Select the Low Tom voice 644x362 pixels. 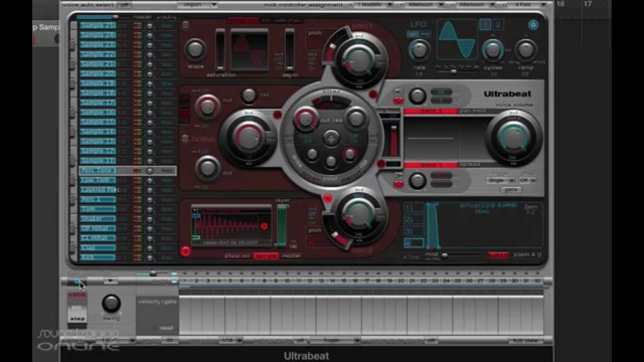98,180
